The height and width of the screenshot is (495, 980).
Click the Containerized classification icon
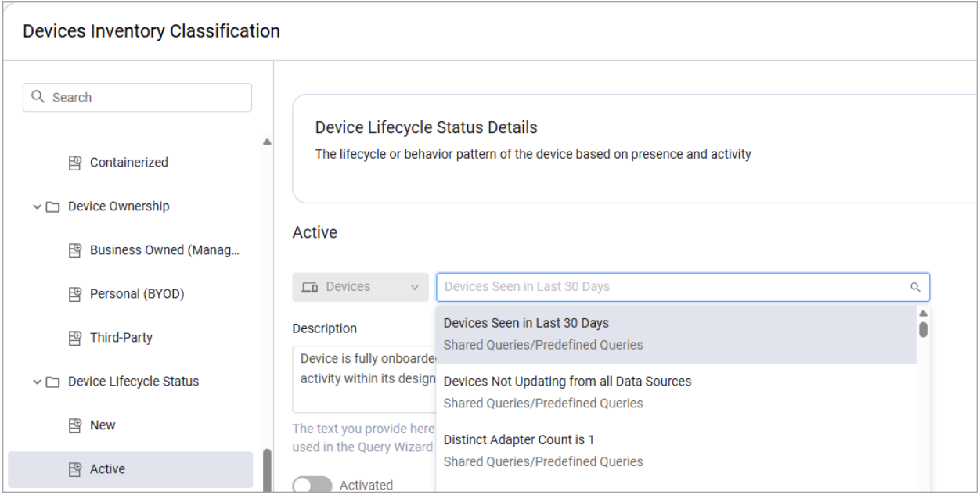coord(75,163)
